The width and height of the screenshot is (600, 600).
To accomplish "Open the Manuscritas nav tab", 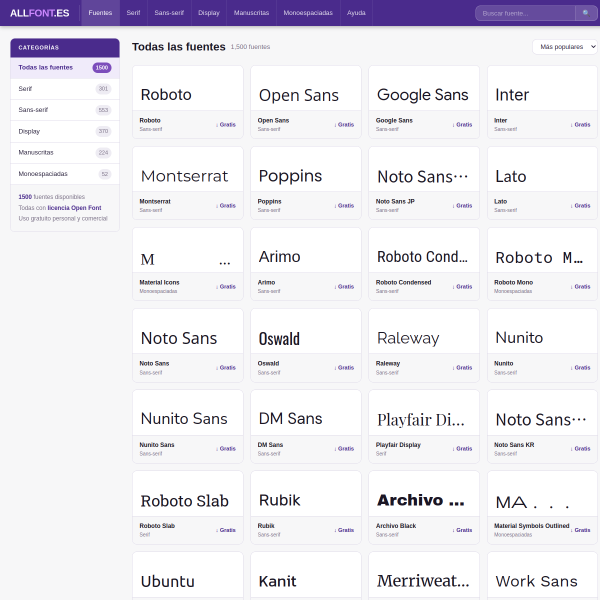I will [x=251, y=13].
